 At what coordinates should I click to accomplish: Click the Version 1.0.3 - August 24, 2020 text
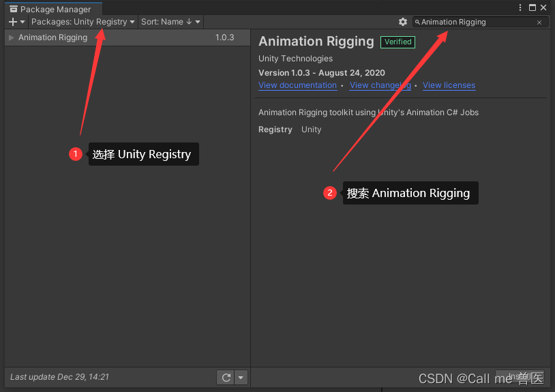[322, 73]
